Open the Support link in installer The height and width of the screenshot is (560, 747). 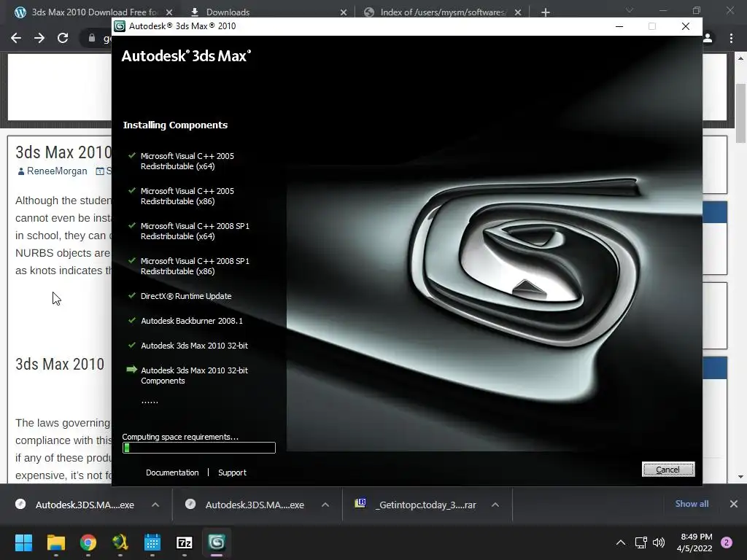click(232, 472)
